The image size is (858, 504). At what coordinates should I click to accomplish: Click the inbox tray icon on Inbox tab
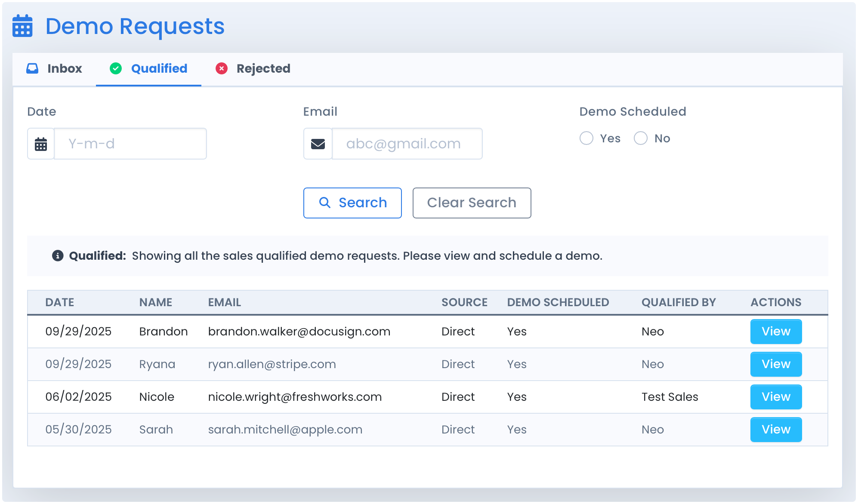point(32,68)
